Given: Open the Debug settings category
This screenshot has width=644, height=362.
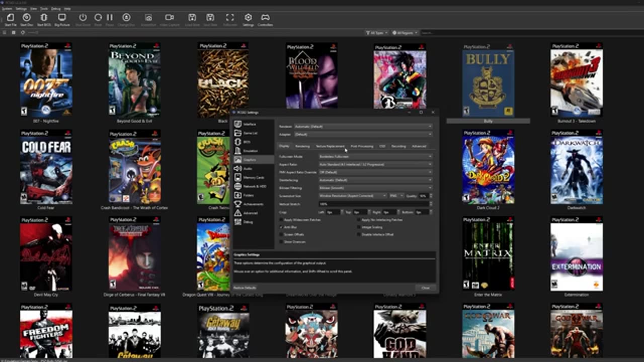Looking at the screenshot, I should click(x=254, y=222).
